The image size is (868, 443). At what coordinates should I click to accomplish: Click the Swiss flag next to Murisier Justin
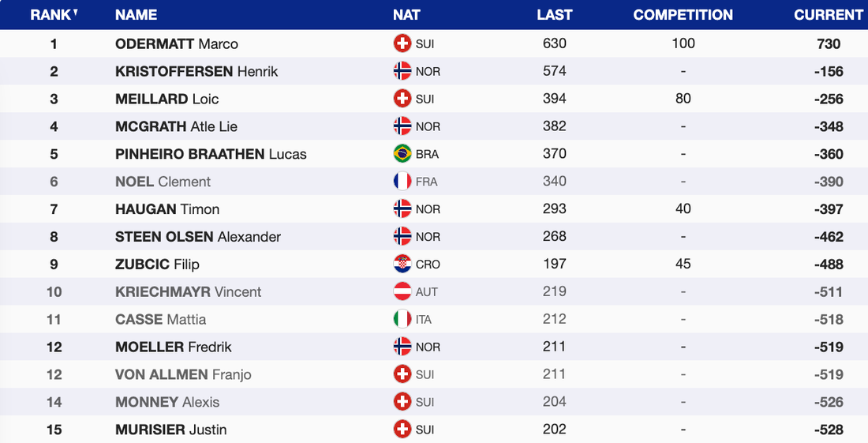click(402, 430)
